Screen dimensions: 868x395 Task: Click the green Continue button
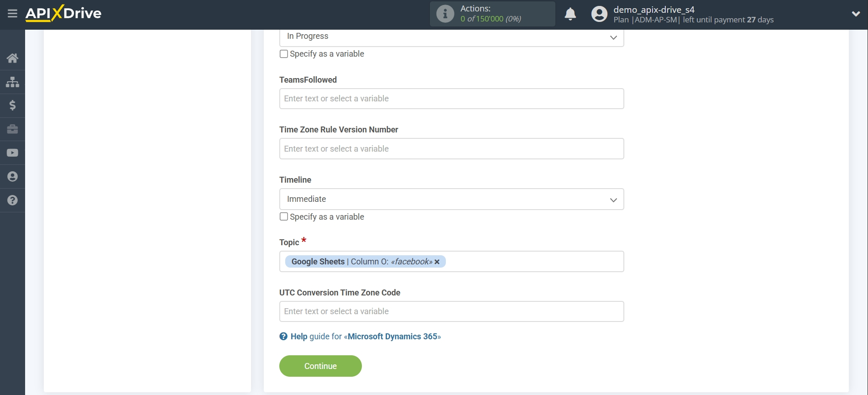pos(320,366)
